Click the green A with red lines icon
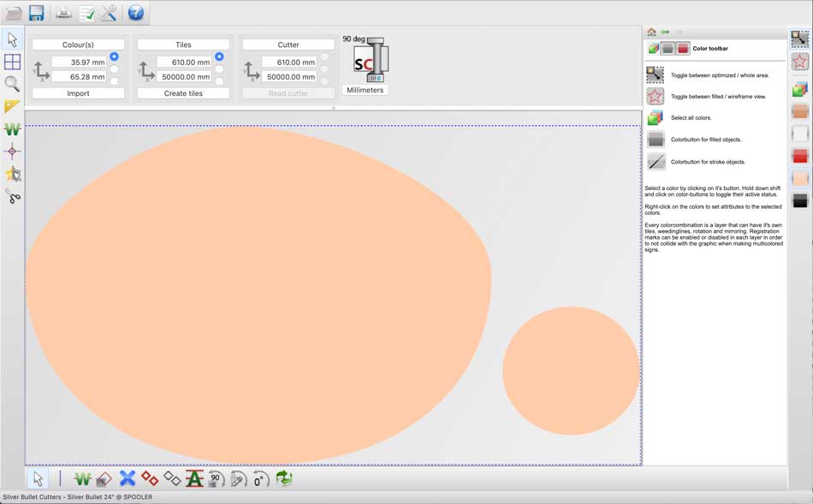Image resolution: width=813 pixels, height=504 pixels. (x=194, y=478)
